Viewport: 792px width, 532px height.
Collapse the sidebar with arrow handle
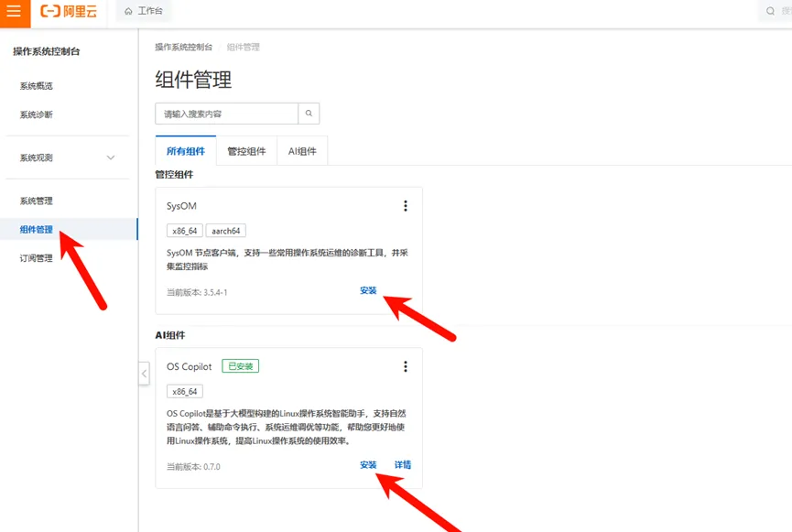click(144, 374)
